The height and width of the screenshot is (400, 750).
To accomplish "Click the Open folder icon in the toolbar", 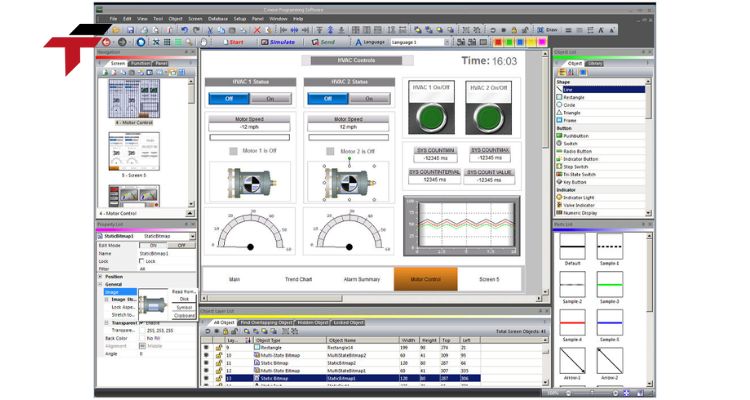I will (116, 30).
